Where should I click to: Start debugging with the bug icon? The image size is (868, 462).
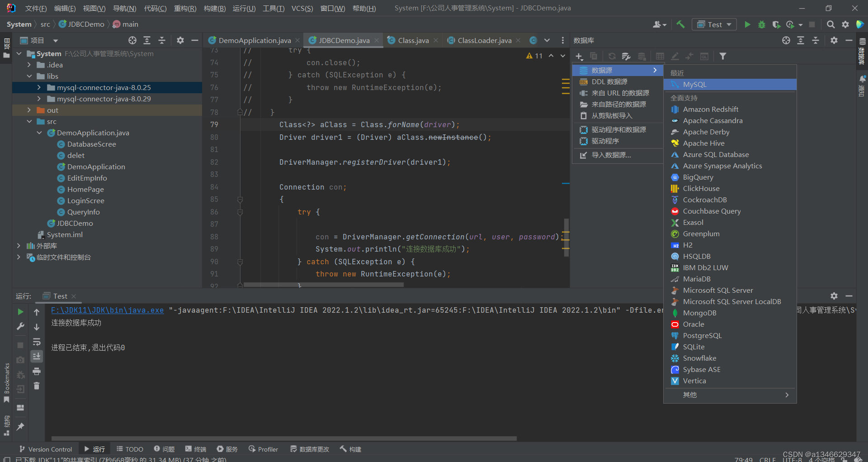tap(762, 24)
